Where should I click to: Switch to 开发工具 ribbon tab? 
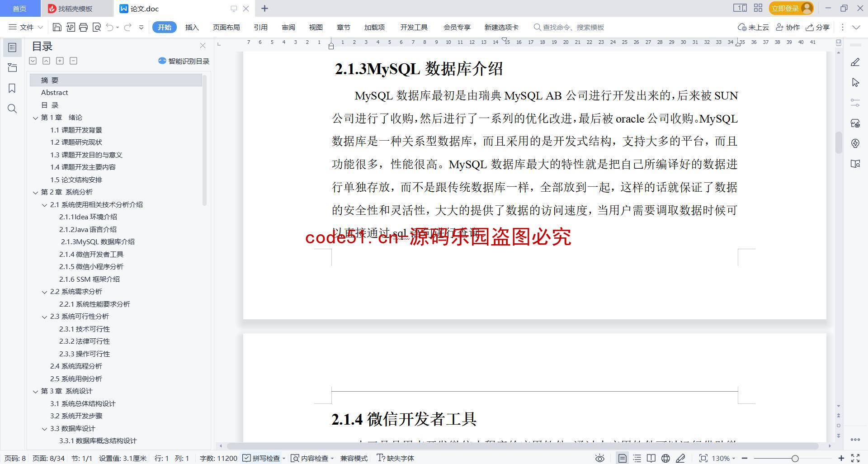coord(414,27)
